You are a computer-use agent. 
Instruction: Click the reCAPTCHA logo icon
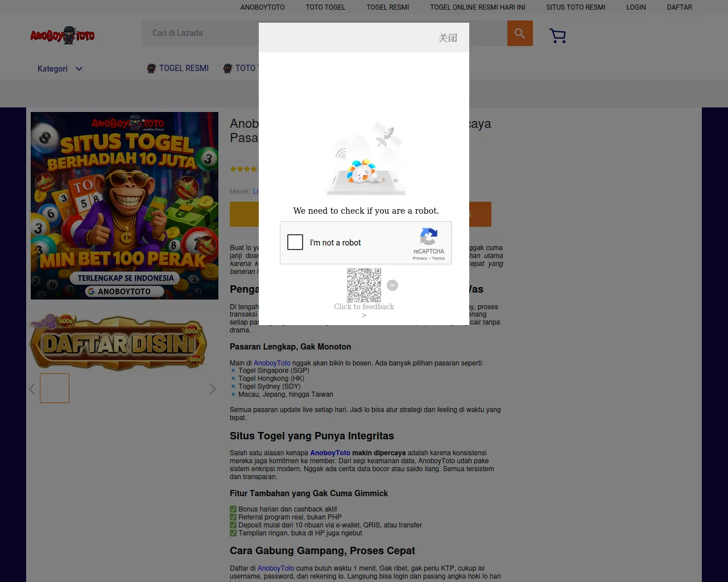click(x=429, y=236)
